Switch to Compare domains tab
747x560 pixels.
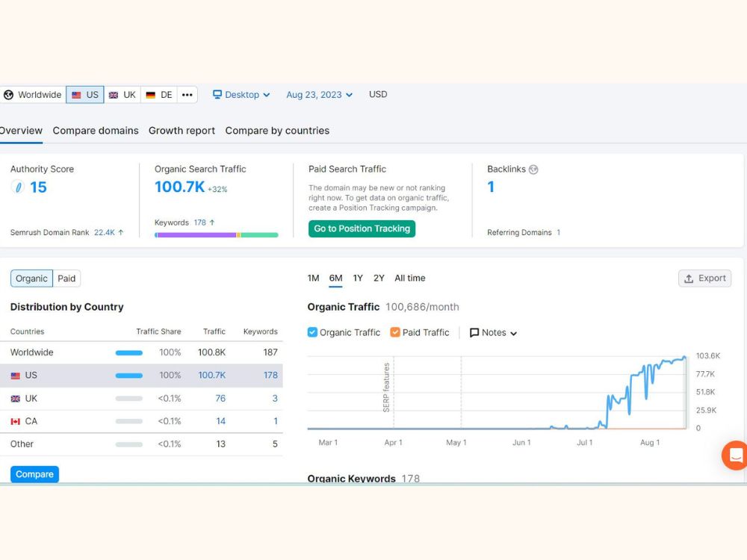click(x=96, y=131)
